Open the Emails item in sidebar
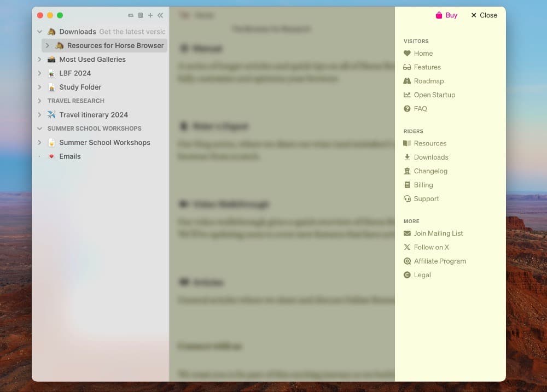Image resolution: width=547 pixels, height=392 pixels. tap(69, 156)
